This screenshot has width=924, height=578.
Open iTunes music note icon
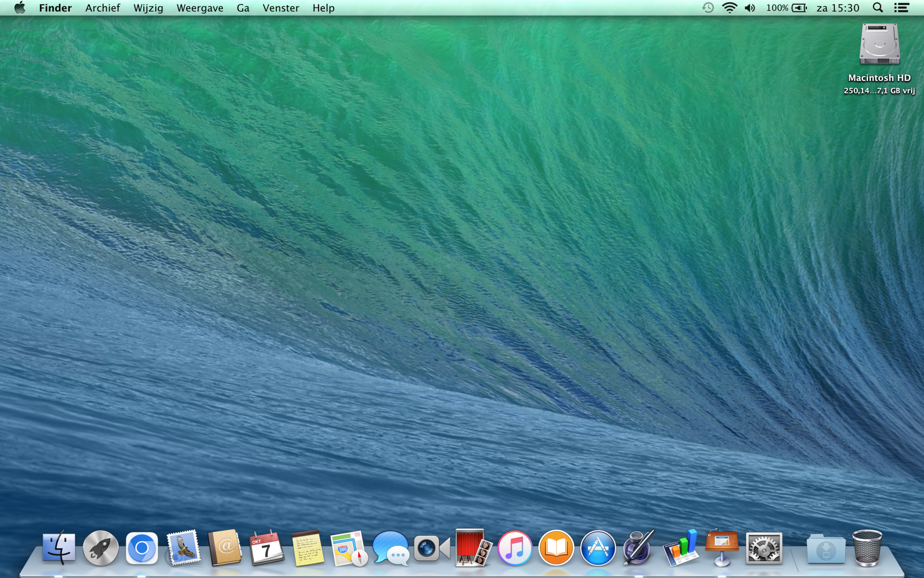(515, 548)
